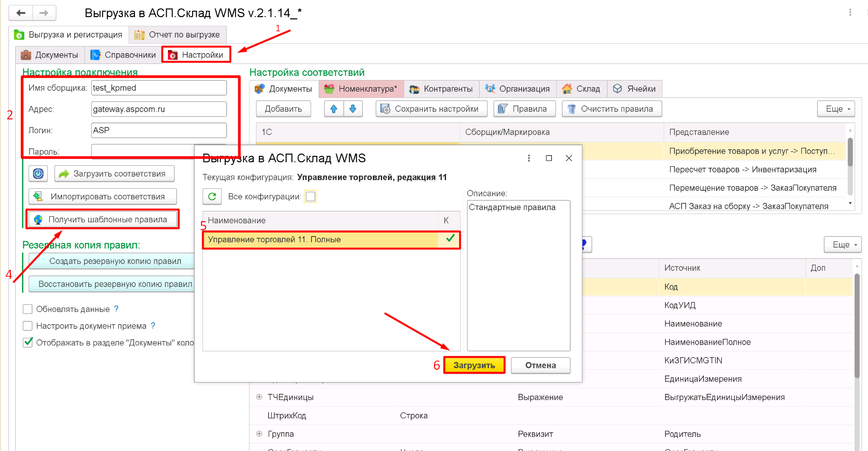Screen dimensions: 868x451
Task: Move the row down with the blue down arrow
Action: [353, 109]
